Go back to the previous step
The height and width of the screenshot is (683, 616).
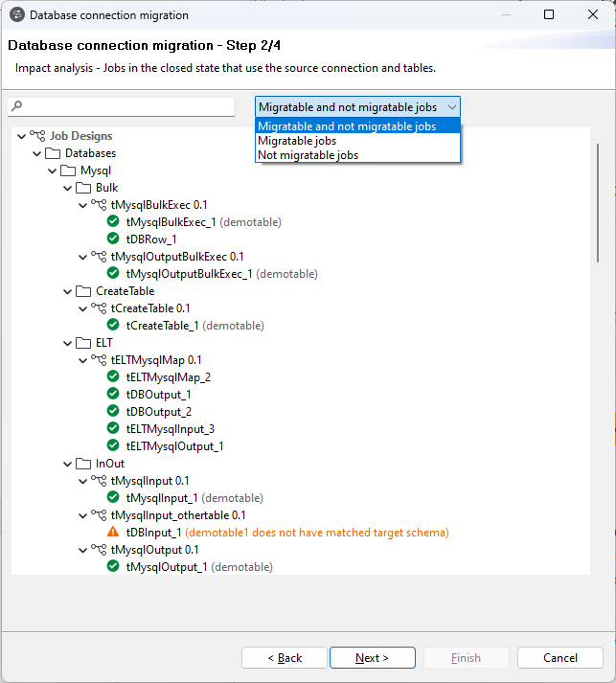[285, 657]
